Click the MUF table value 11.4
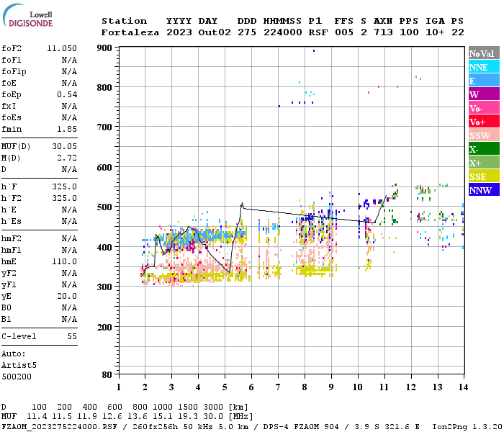The image size is (504, 432). (37, 417)
